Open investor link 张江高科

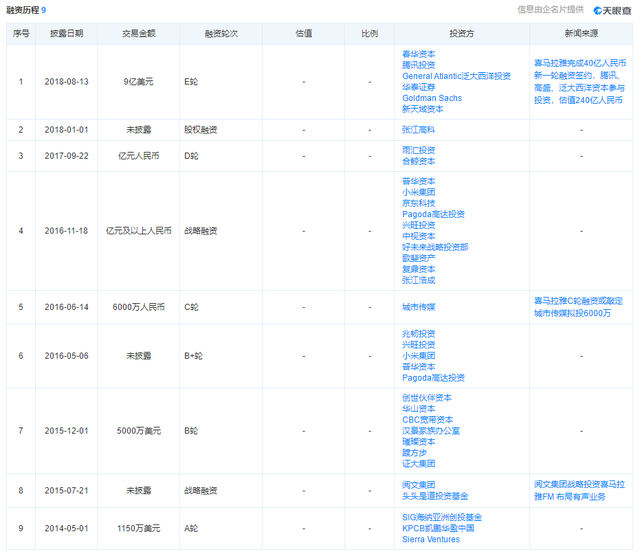[x=418, y=130]
